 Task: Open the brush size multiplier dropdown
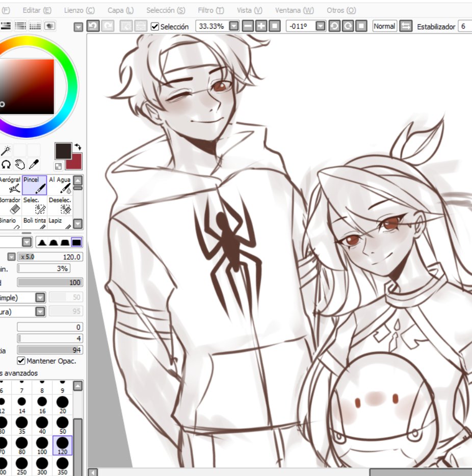[x=12, y=257]
